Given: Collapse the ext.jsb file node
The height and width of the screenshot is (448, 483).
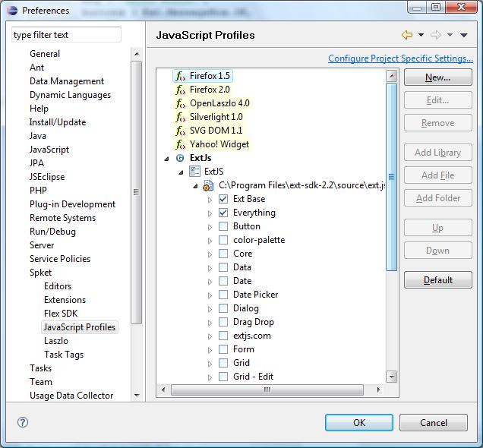Looking at the screenshot, I should click(196, 186).
